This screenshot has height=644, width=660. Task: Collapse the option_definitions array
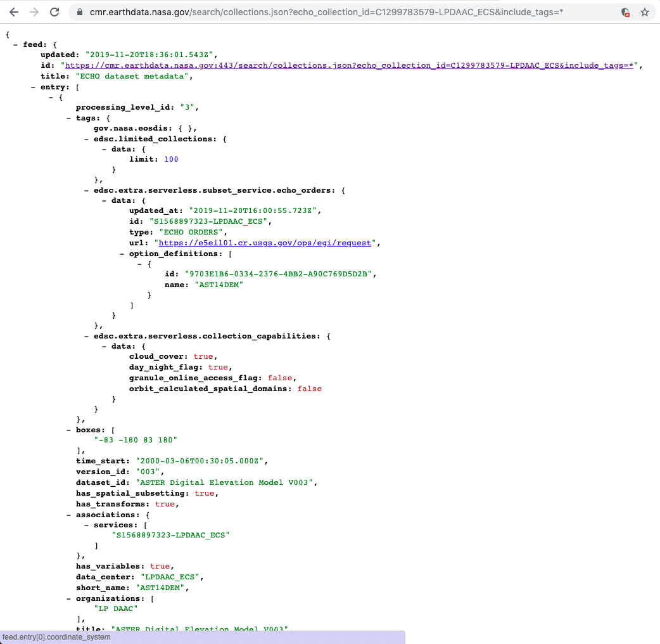(x=122, y=254)
